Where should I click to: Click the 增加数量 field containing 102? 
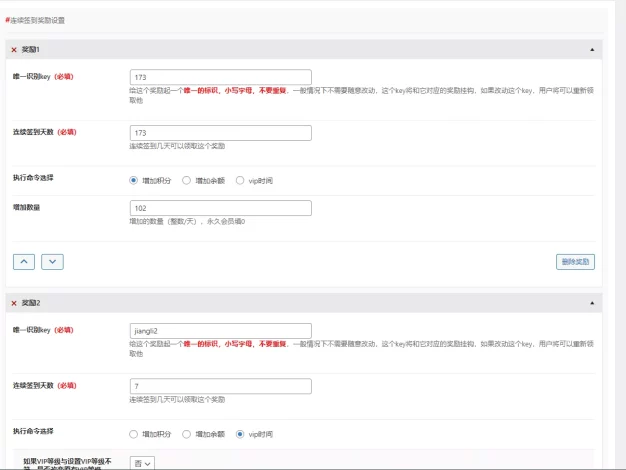point(220,208)
